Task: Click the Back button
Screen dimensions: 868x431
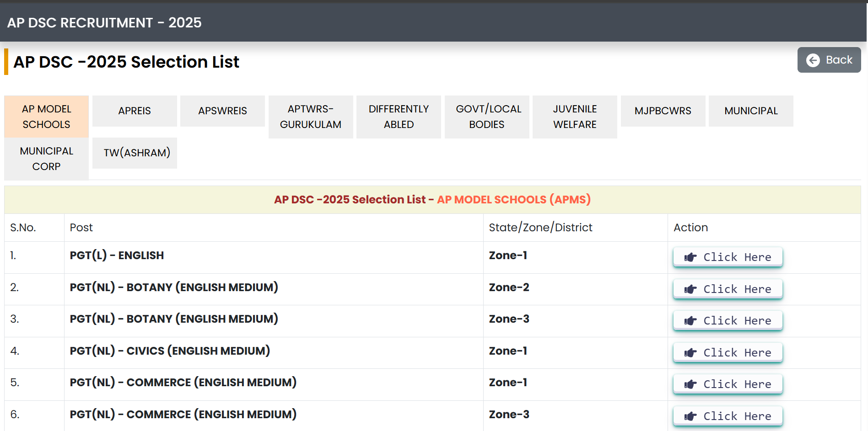Action: pyautogui.click(x=829, y=60)
